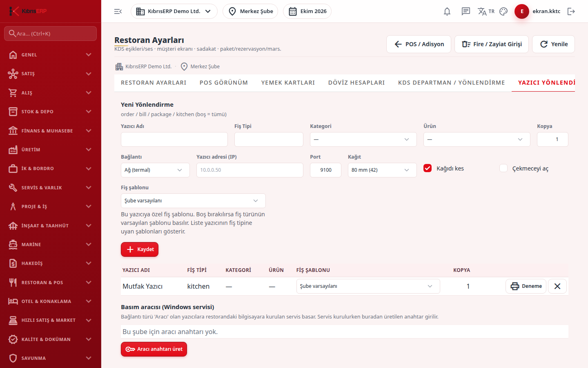Switch to the POS Görünüm tab
The height and width of the screenshot is (368, 588).
click(224, 83)
